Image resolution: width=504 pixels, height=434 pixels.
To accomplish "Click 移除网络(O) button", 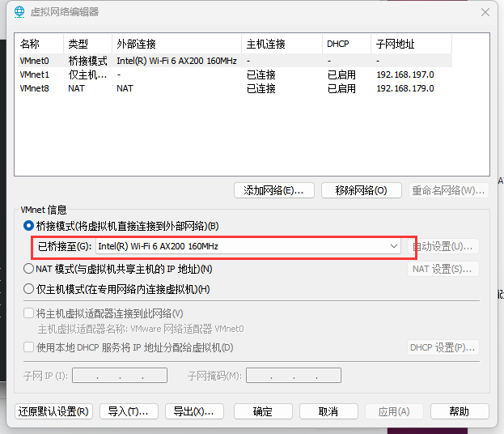I will click(x=362, y=190).
